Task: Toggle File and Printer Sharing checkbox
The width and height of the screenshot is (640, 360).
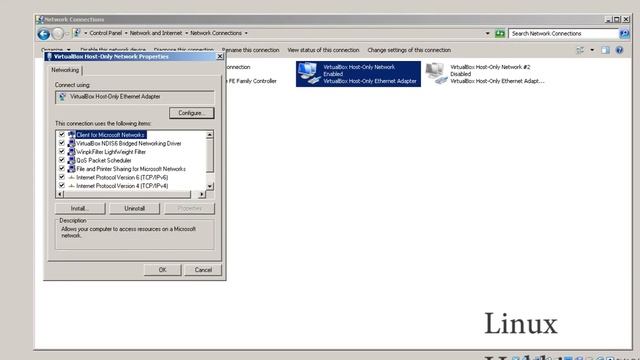Action: click(62, 168)
